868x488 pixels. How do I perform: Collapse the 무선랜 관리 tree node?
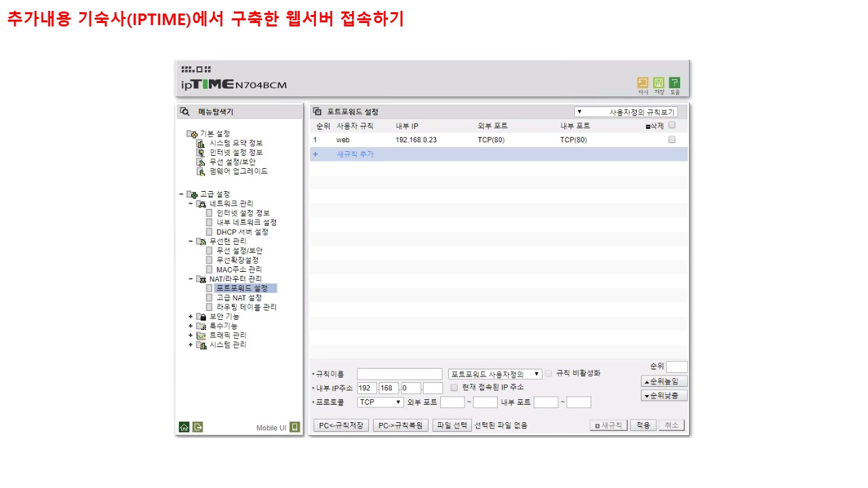click(x=191, y=241)
